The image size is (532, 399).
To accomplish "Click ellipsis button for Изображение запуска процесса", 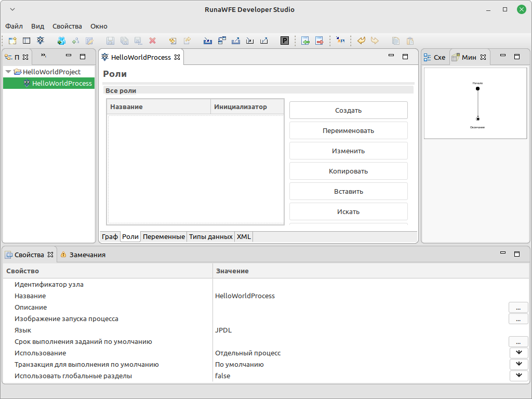I will coord(518,318).
